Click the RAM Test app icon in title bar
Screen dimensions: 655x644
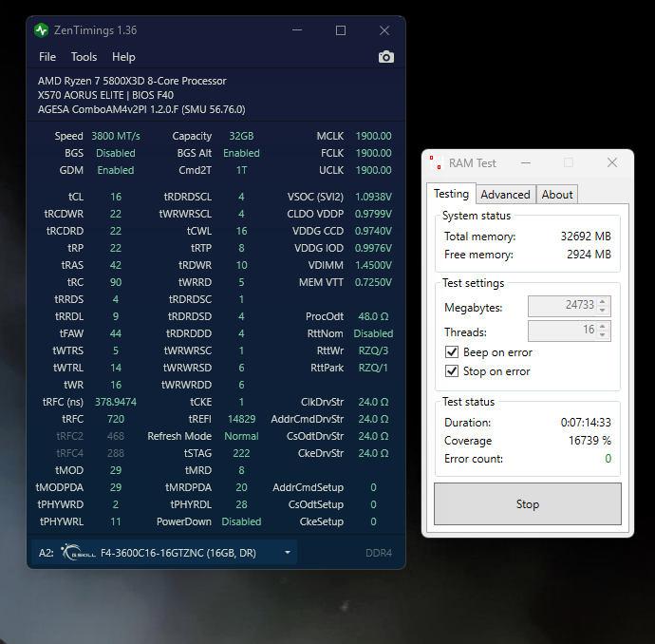point(436,162)
